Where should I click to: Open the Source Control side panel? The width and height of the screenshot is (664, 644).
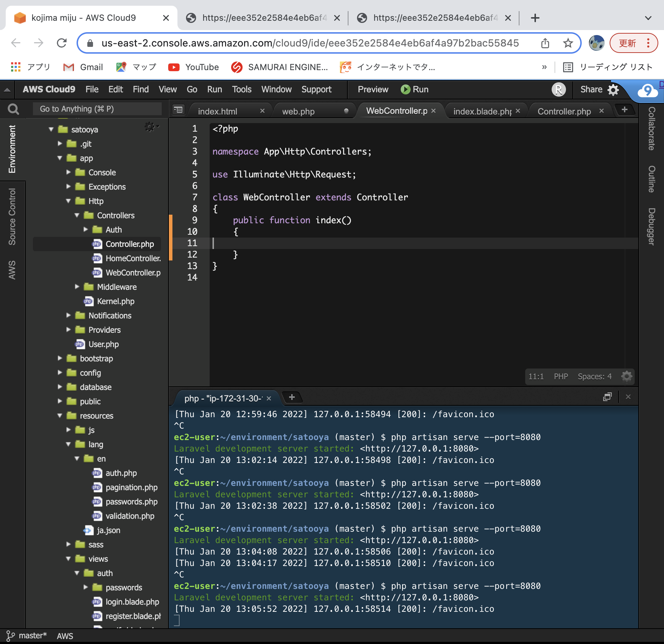pyautogui.click(x=12, y=217)
